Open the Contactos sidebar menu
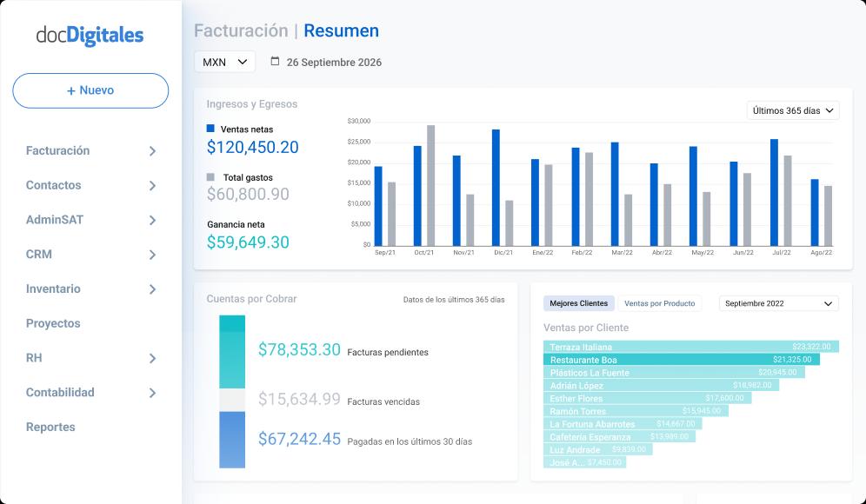Image resolution: width=866 pixels, height=504 pixels. click(54, 185)
